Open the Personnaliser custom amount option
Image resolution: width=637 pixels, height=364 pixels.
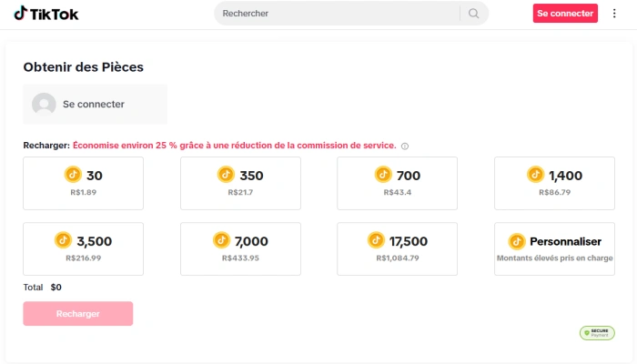[x=554, y=248]
